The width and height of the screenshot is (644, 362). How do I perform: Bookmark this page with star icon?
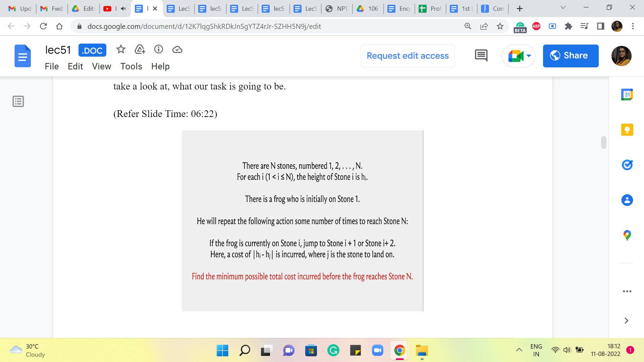point(500,26)
